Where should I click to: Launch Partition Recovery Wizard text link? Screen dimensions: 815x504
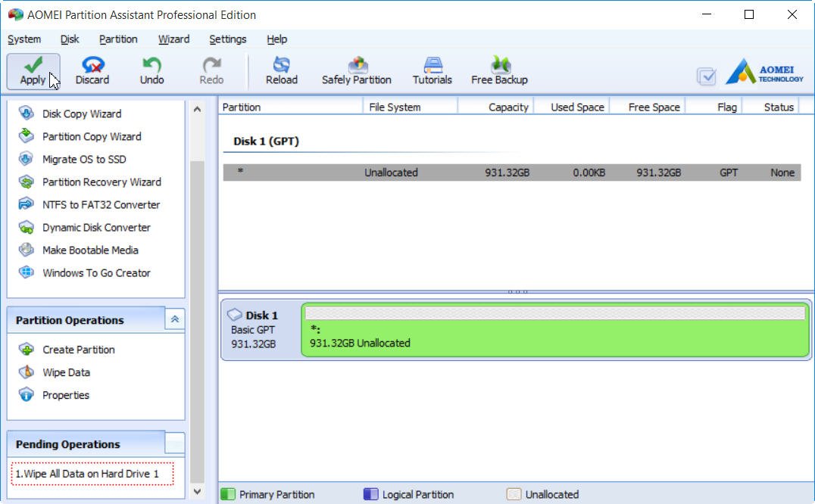click(x=101, y=182)
